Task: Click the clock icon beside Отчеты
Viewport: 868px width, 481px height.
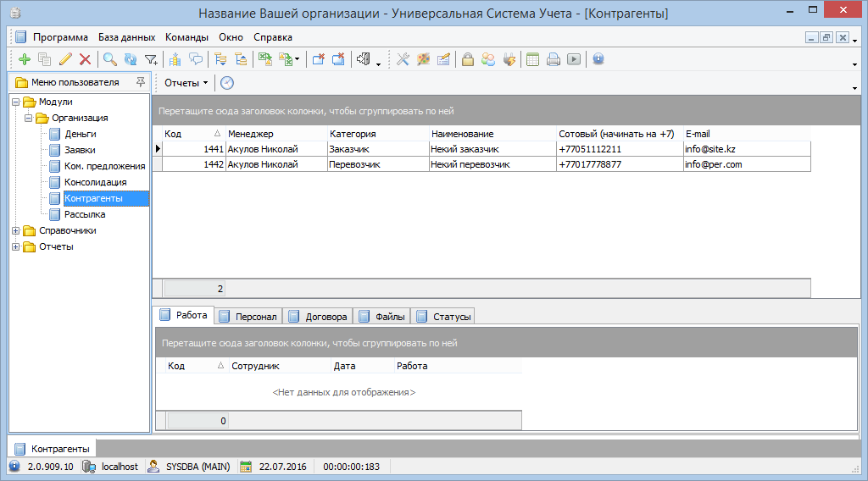Action: click(x=227, y=83)
